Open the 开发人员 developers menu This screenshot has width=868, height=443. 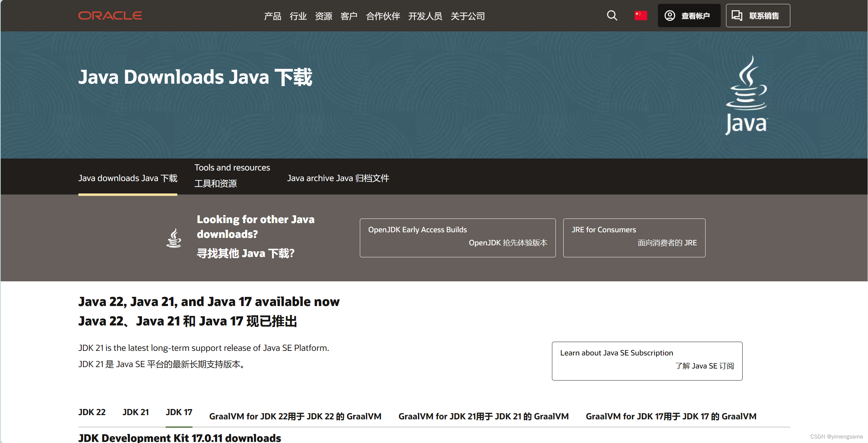click(425, 16)
